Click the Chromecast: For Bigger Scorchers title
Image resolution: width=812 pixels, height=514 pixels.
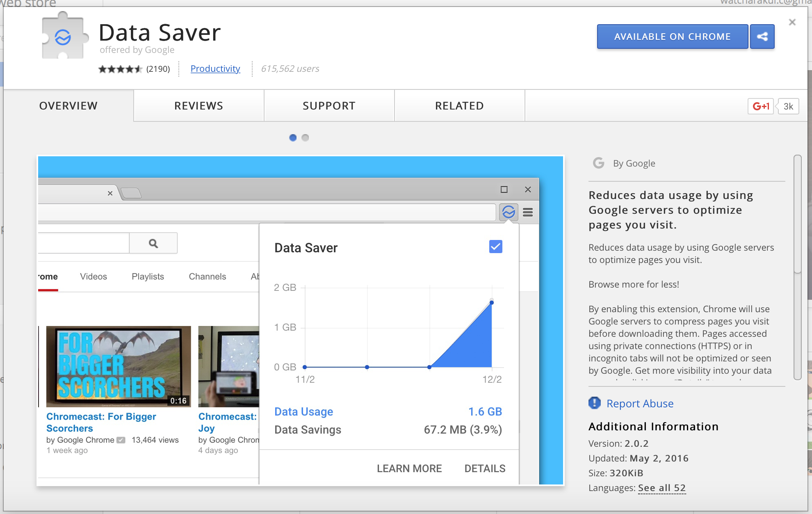101,422
